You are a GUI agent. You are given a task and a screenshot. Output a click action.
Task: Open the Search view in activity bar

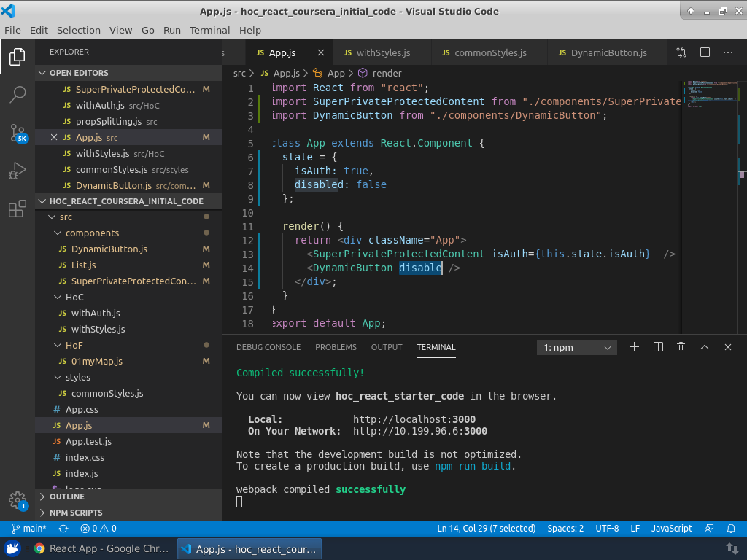pyautogui.click(x=18, y=94)
